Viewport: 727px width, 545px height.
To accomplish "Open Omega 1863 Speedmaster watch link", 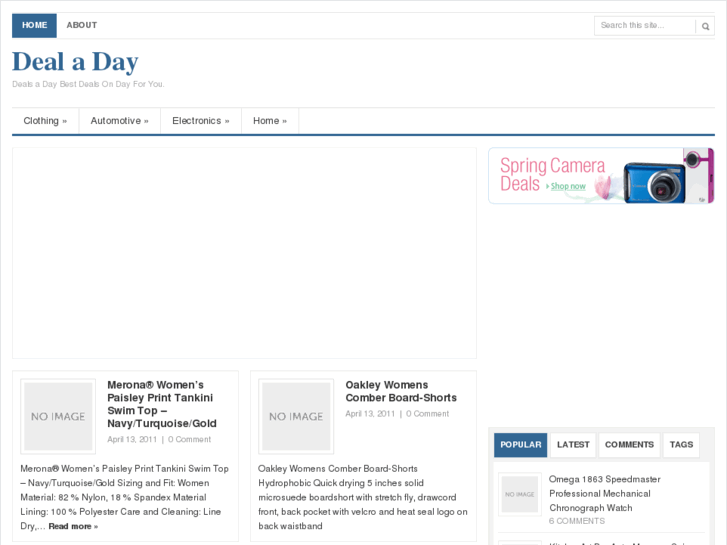I will pos(605,494).
